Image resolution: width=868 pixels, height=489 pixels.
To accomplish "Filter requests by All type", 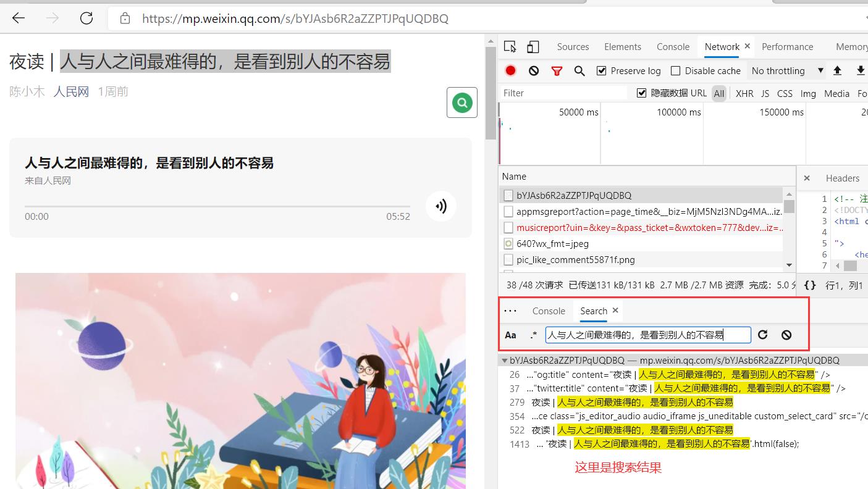I will 718,93.
